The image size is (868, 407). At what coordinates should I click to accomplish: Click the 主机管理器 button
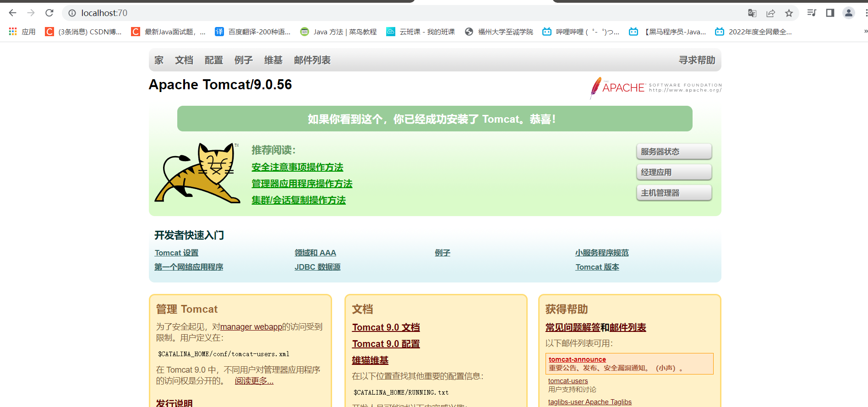click(674, 193)
